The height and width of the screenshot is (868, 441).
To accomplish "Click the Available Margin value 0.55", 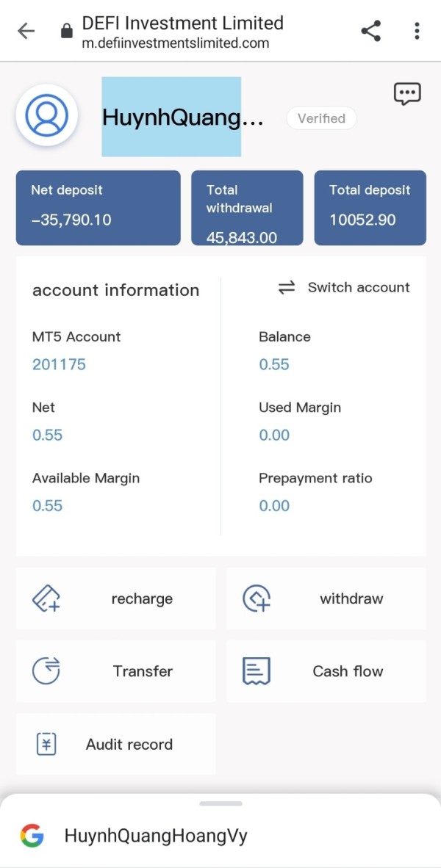I will pyautogui.click(x=47, y=505).
